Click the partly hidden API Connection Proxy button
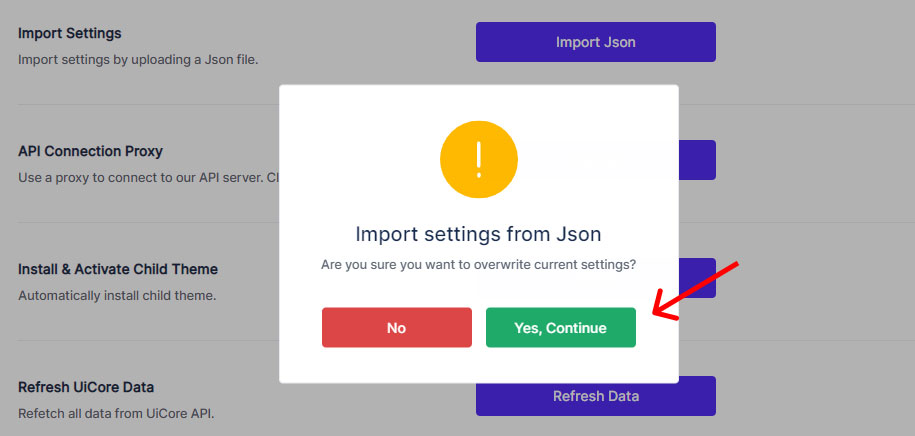 click(x=697, y=160)
